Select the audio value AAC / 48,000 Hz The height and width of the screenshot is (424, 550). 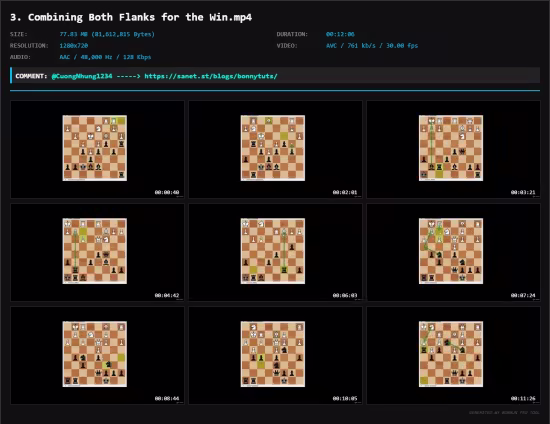[x=105, y=57]
